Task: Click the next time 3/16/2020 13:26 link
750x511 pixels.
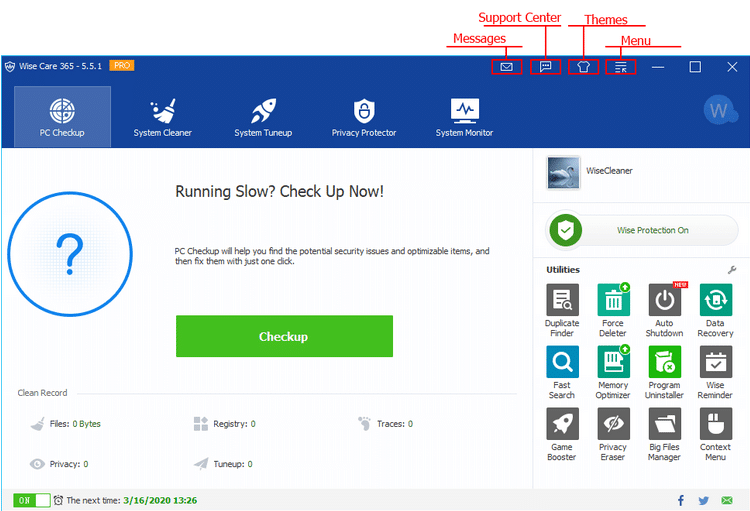Action: point(160,500)
